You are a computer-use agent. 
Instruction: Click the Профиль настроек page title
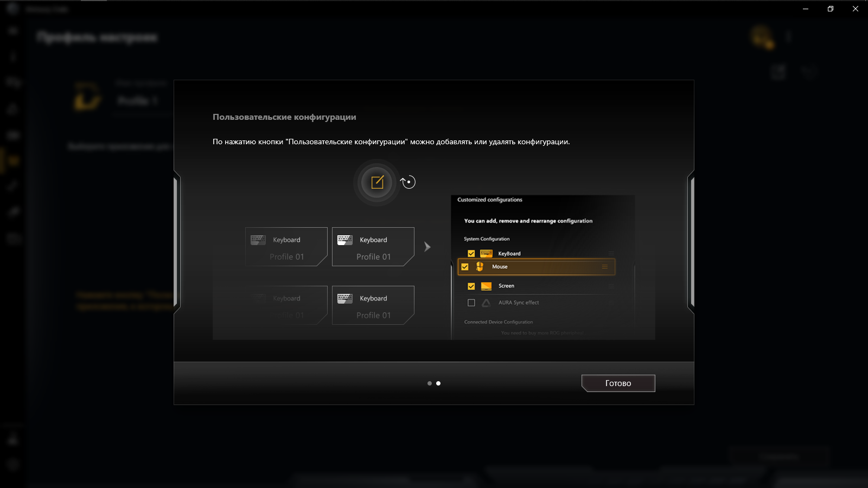pos(97,37)
